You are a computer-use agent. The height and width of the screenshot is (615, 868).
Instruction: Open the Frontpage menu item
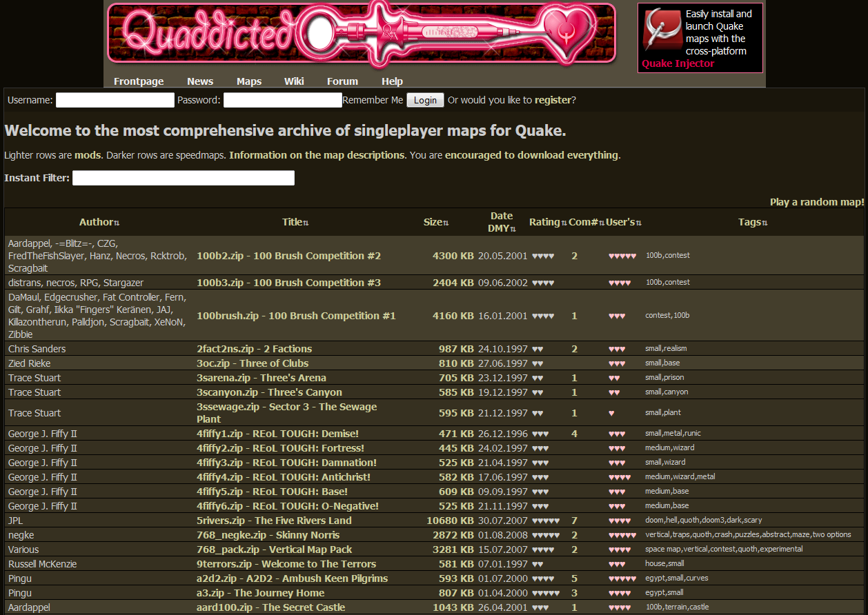139,81
